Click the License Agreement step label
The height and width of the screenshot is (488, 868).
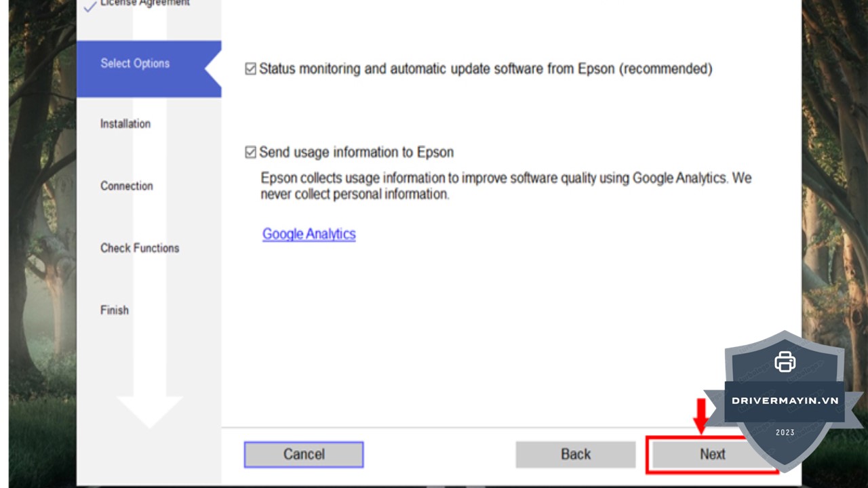pyautogui.click(x=144, y=4)
